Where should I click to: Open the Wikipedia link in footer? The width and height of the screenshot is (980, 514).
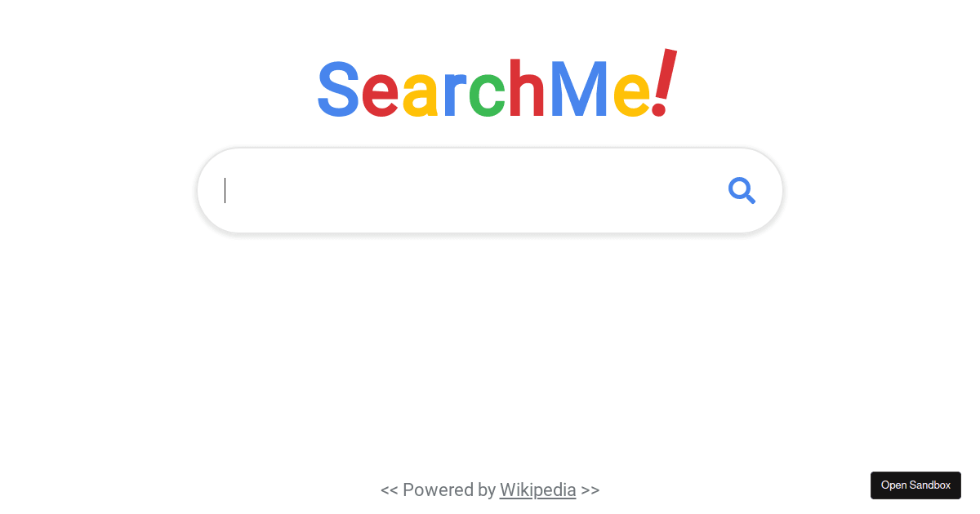pyautogui.click(x=537, y=490)
